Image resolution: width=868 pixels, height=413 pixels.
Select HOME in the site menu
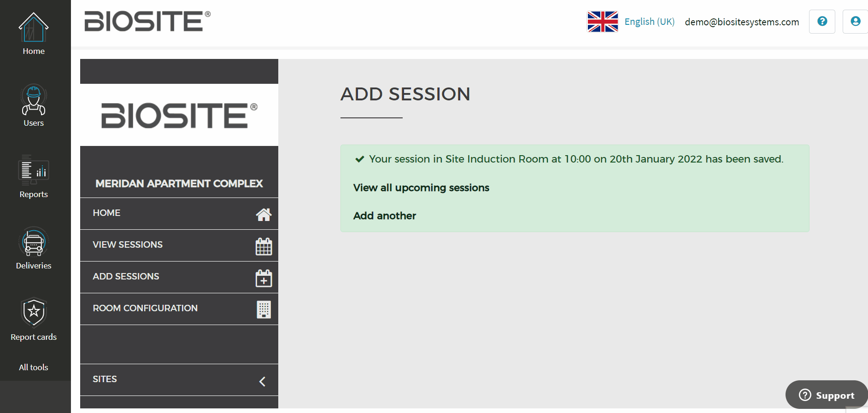[106, 213]
